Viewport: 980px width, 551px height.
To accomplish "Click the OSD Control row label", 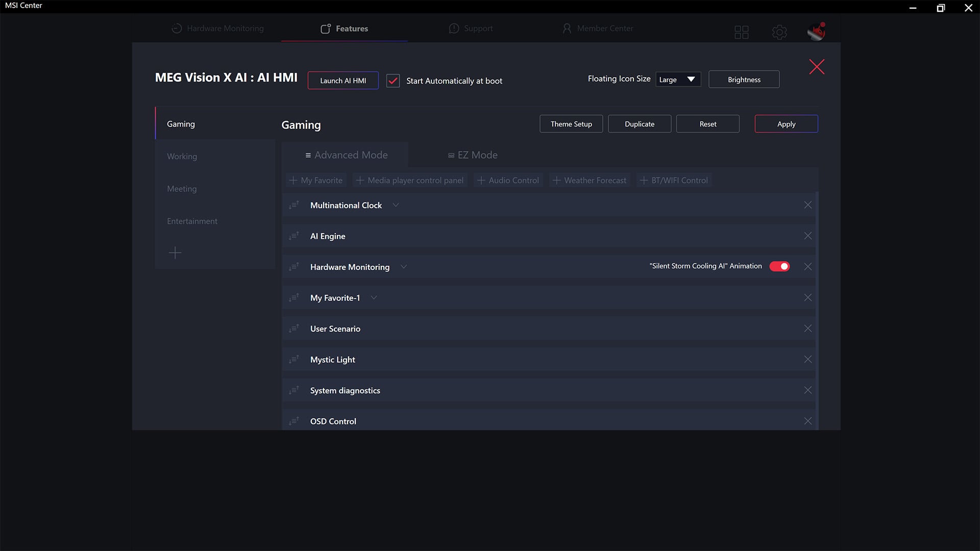I will 333,421.
